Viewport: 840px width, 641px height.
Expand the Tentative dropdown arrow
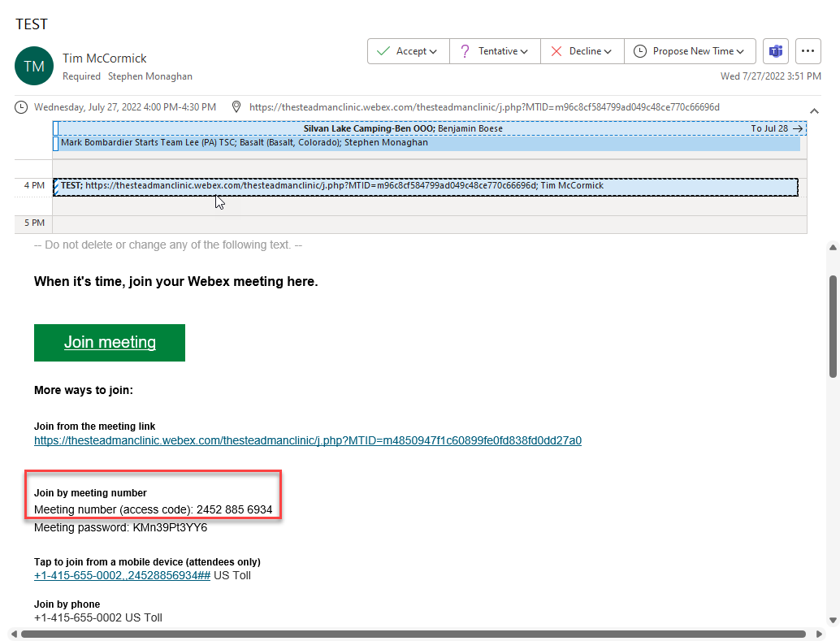(x=524, y=52)
